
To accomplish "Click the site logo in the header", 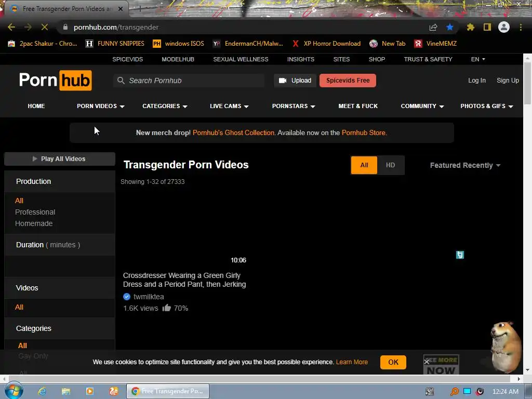I will click(55, 81).
